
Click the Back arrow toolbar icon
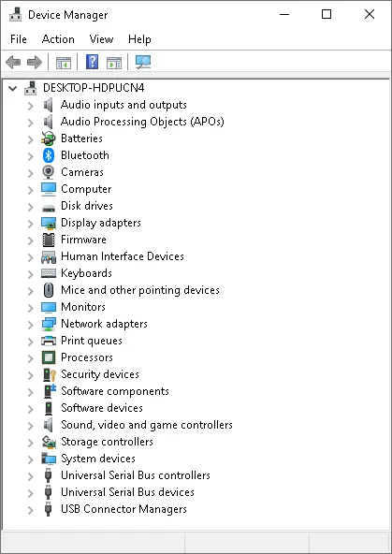click(13, 63)
